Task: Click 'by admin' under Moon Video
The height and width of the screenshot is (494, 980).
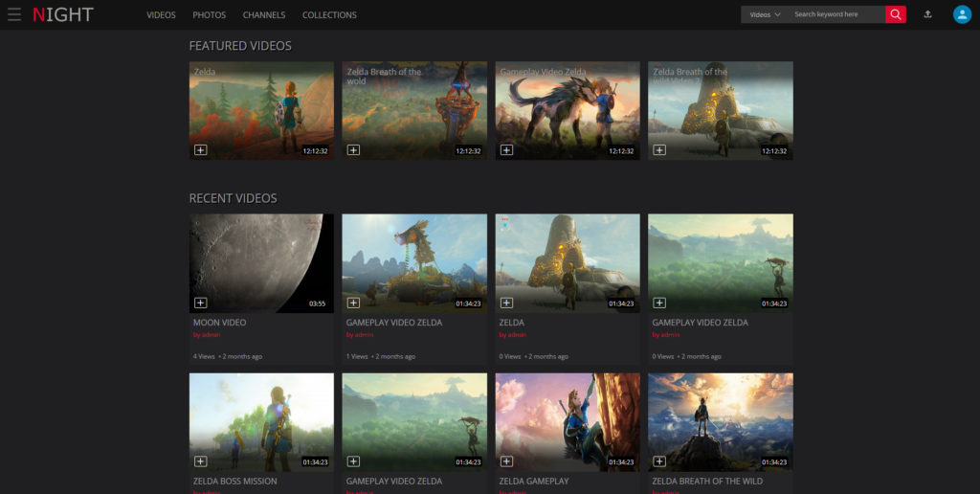Action: [x=207, y=335]
